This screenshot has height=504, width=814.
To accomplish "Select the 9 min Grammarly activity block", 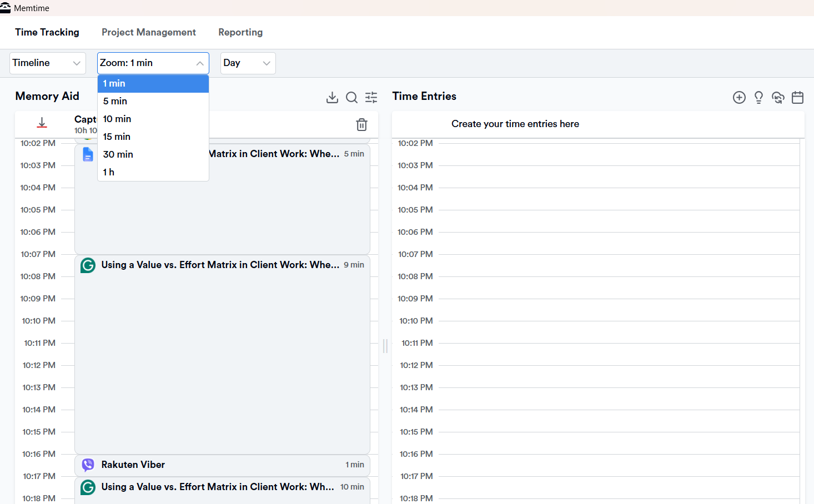I will (222, 354).
